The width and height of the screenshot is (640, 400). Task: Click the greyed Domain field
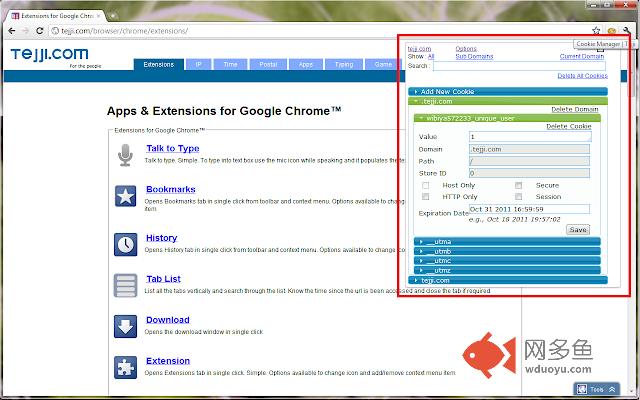(529, 149)
